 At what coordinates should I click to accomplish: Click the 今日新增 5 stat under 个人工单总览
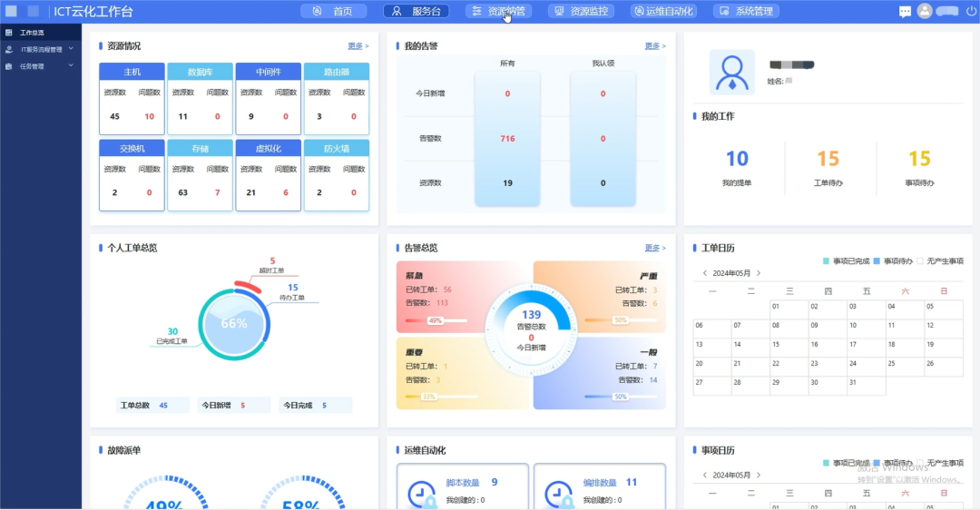coord(234,406)
